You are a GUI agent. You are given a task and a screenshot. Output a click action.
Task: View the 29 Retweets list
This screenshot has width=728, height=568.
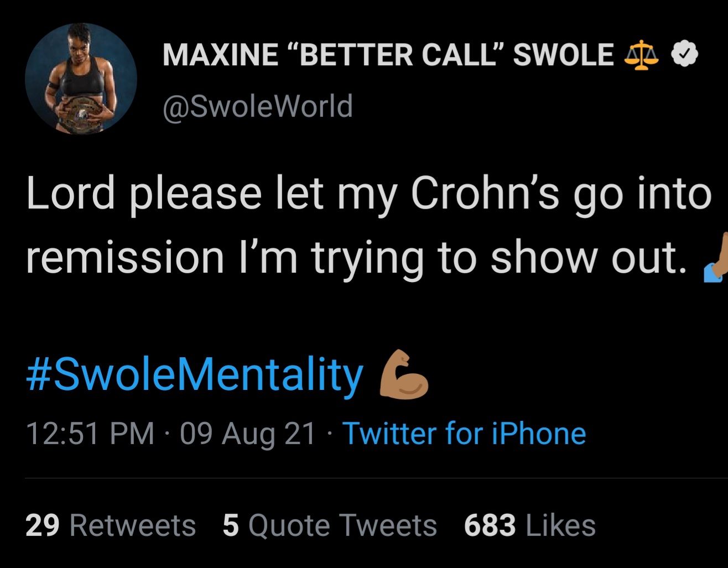point(111,525)
